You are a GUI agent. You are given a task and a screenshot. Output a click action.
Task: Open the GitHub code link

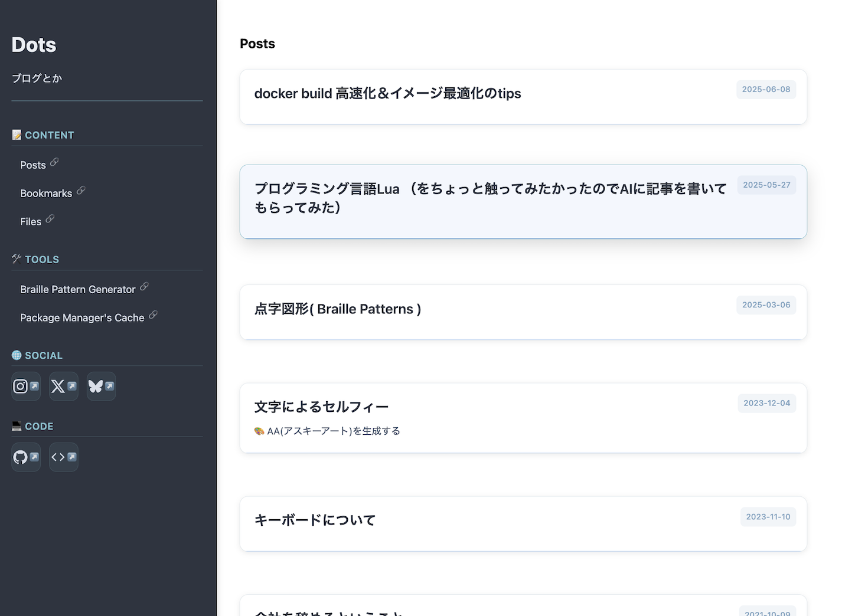click(x=26, y=457)
